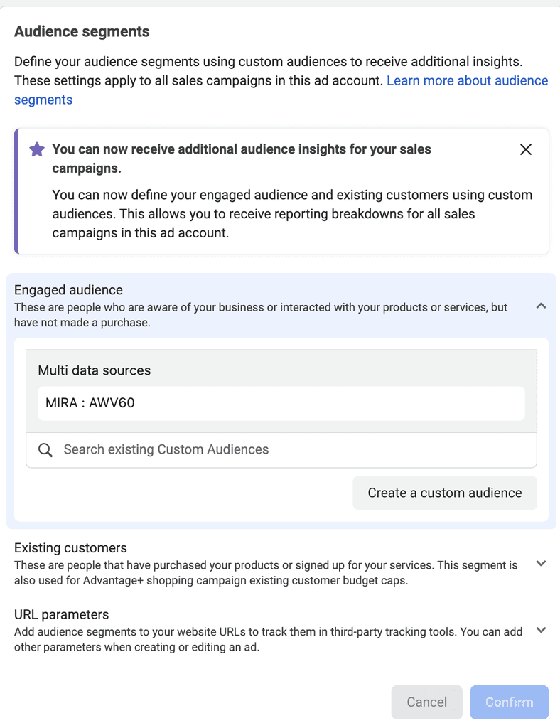Click the Create a custom audience button
The image size is (560, 728).
[x=444, y=492]
